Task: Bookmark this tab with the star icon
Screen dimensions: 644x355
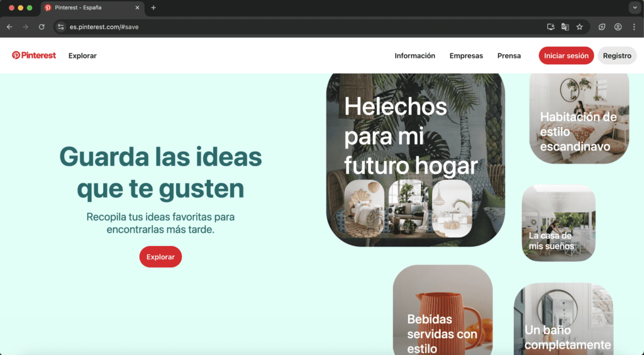Action: (579, 26)
